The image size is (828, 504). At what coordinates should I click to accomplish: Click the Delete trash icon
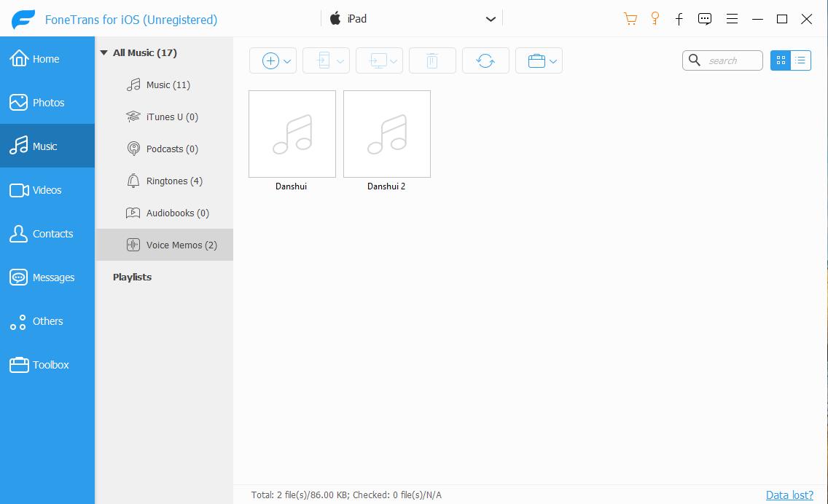point(432,60)
